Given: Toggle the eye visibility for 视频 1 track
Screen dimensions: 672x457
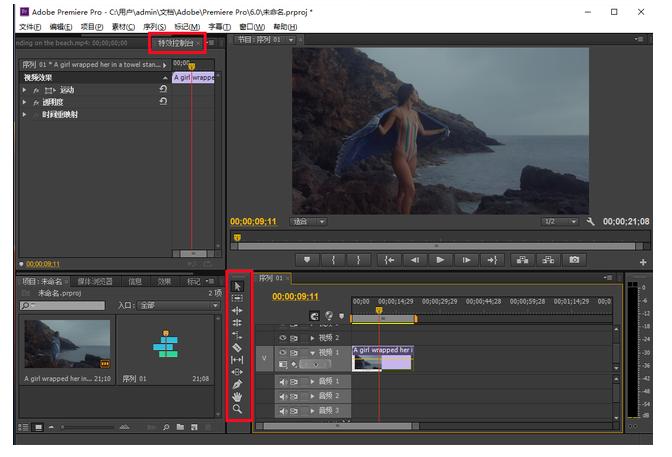Looking at the screenshot, I should click(x=283, y=353).
